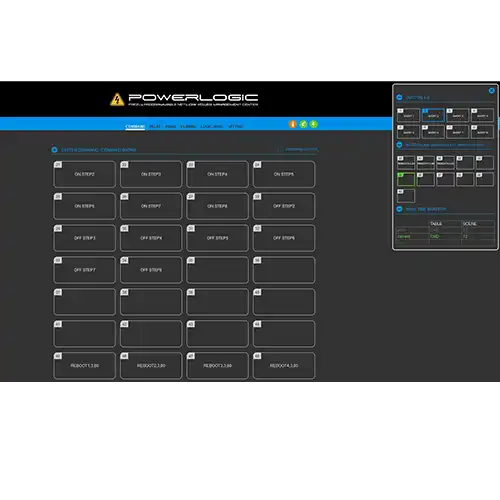Click the green lightning icon in header
Viewport: 500px width, 500px height.
(x=314, y=124)
